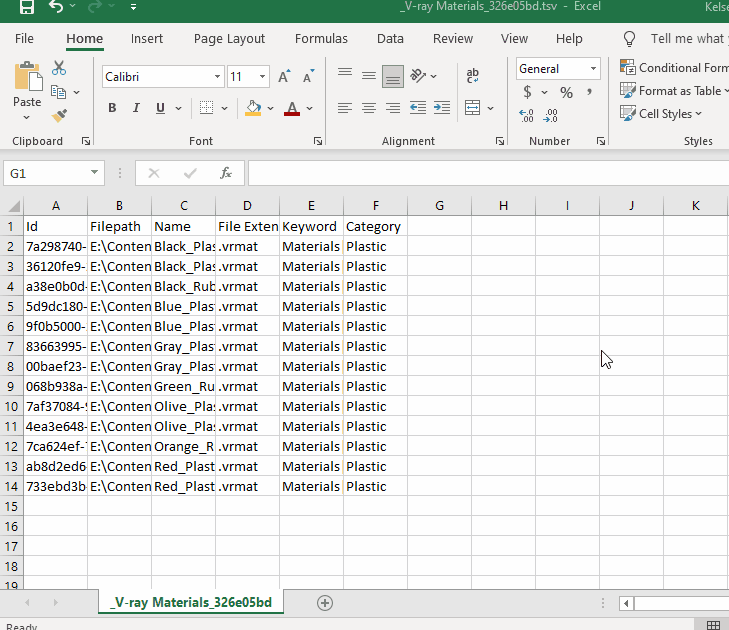Open the Name Box dropdown arrow
The width and height of the screenshot is (729, 630).
click(x=95, y=173)
